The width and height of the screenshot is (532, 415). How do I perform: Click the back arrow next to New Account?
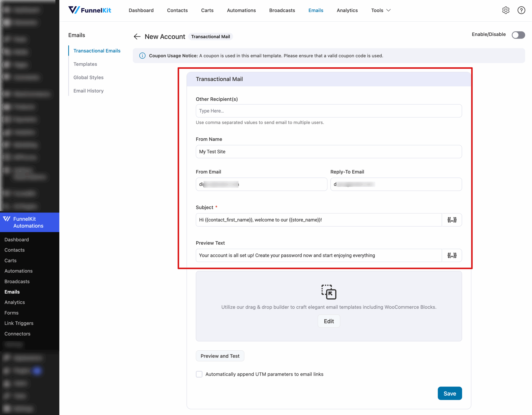137,36
